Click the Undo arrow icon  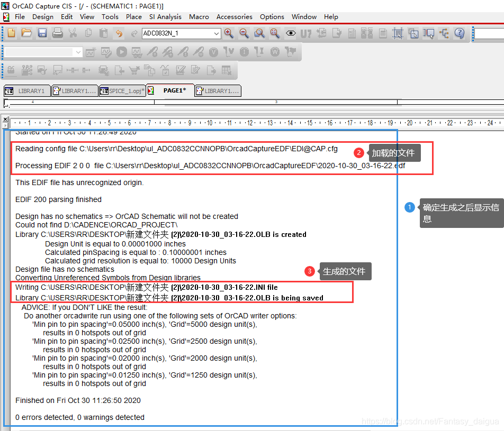click(119, 33)
